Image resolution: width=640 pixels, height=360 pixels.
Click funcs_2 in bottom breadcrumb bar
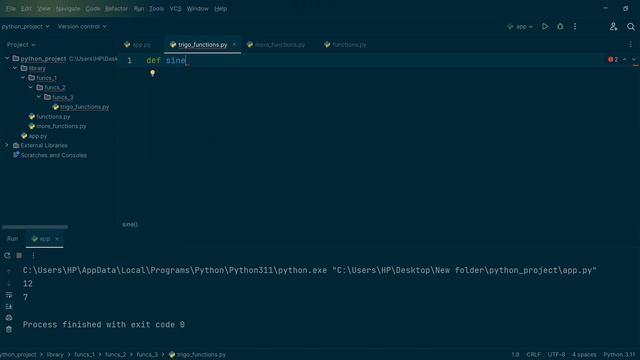click(x=116, y=355)
